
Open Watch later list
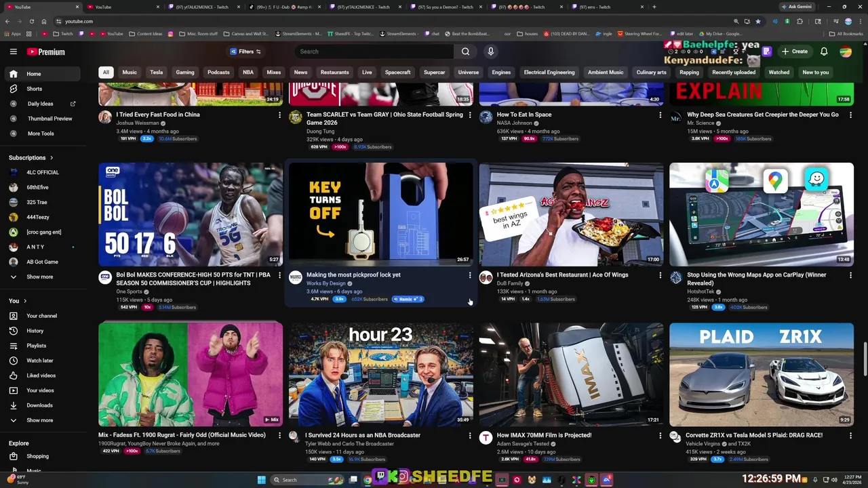click(x=39, y=361)
